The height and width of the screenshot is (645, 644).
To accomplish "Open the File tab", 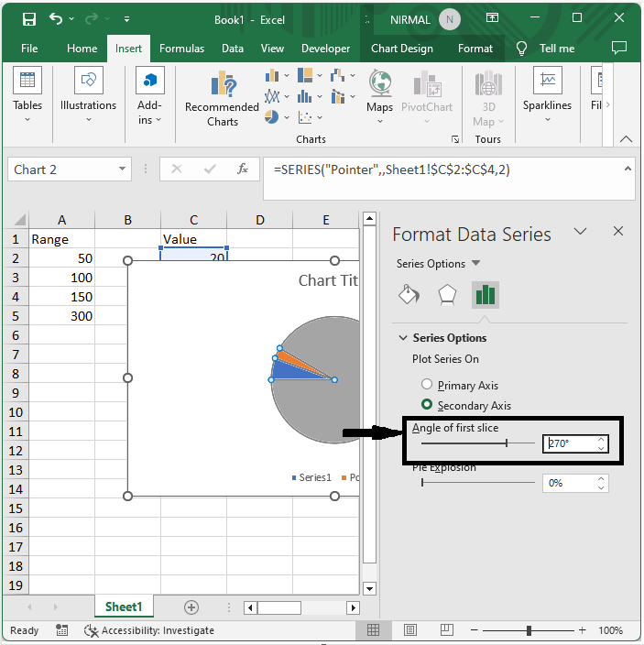I will (x=29, y=49).
